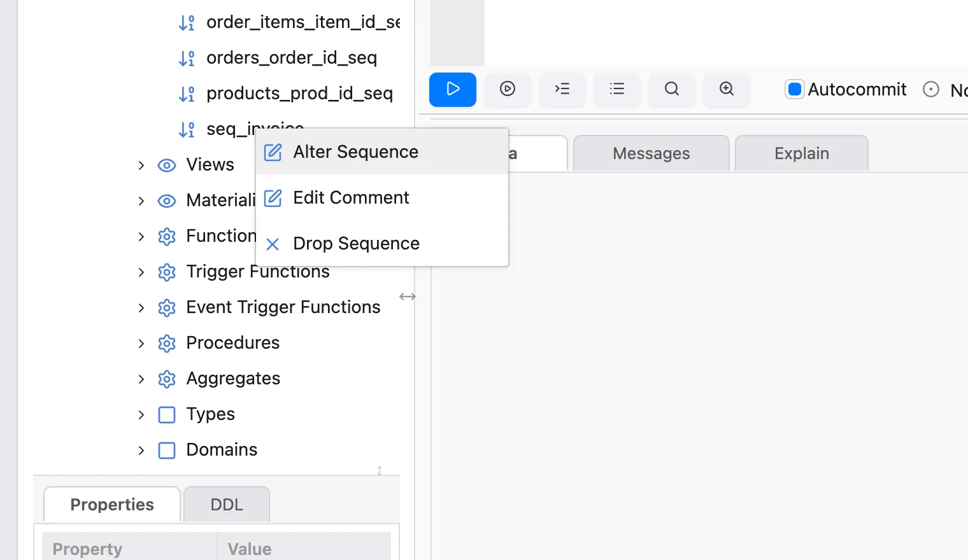Click the gear icon beside Event Trigger Functions
968x560 pixels.
point(167,308)
